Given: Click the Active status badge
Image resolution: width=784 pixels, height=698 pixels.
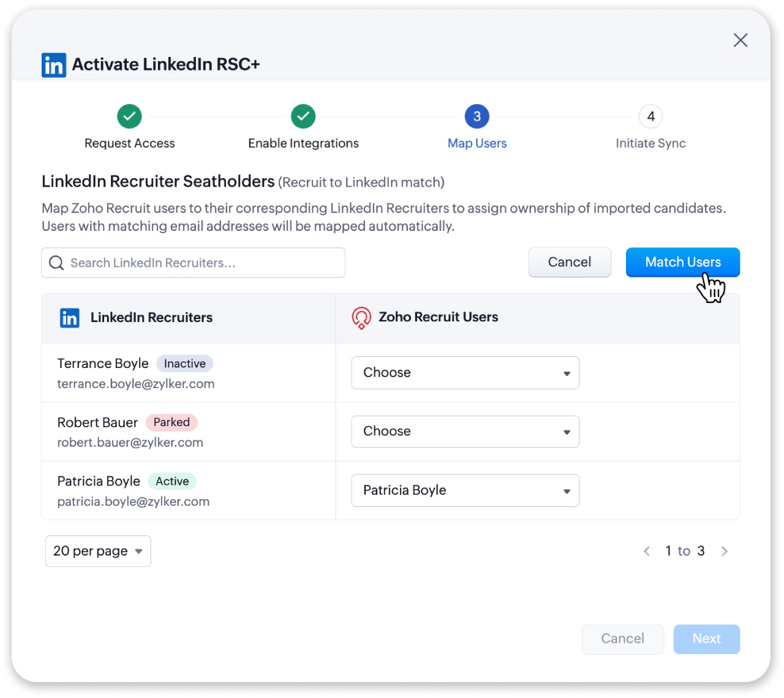Looking at the screenshot, I should click(x=172, y=481).
